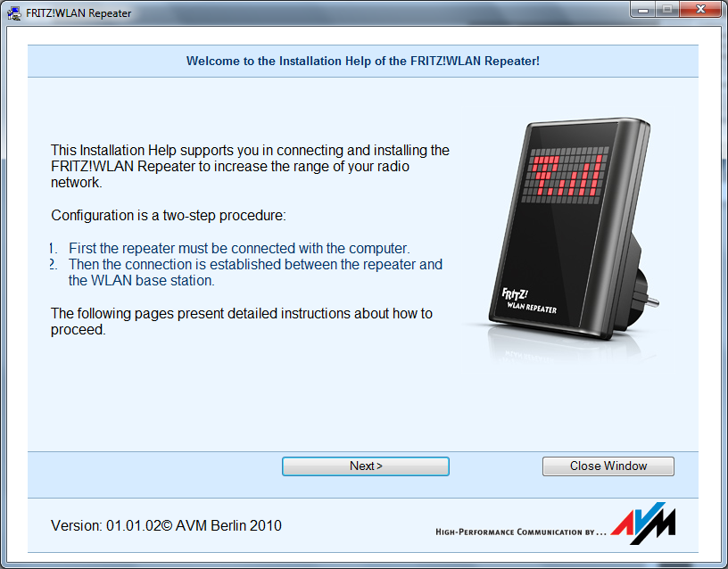
Task: Click the 'following pages present detailed instructions' paragraph
Action: click(241, 321)
